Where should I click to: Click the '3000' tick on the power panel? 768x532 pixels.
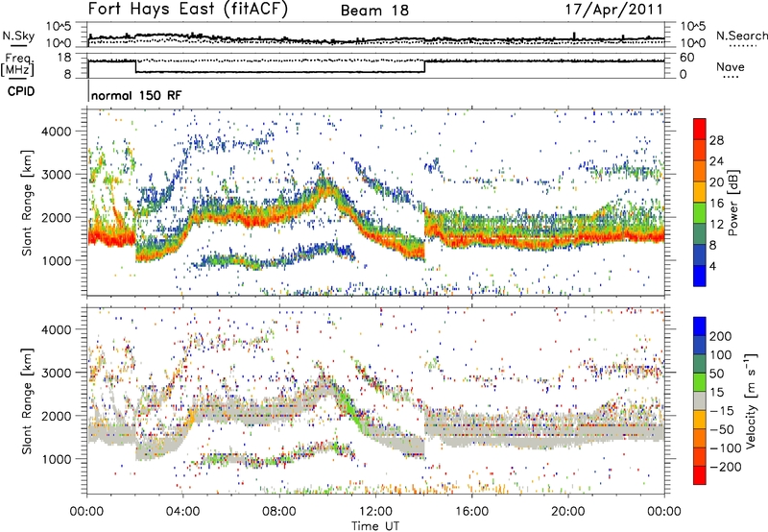pos(56,175)
